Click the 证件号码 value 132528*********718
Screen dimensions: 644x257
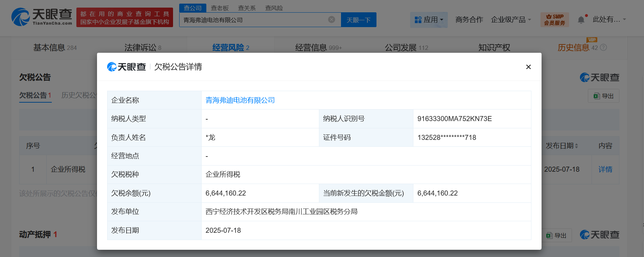pyautogui.click(x=447, y=137)
